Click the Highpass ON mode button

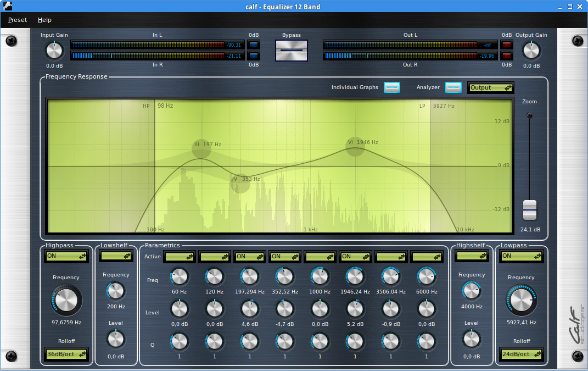[x=66, y=256]
